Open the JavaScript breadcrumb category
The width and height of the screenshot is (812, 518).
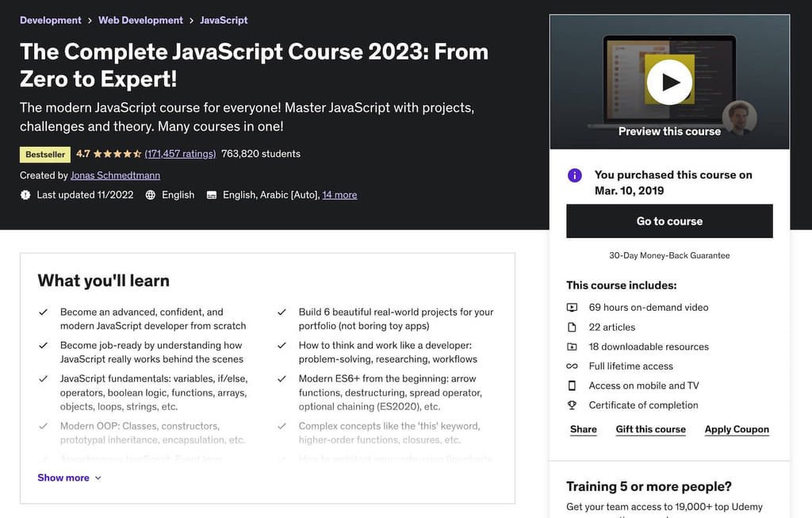224,20
